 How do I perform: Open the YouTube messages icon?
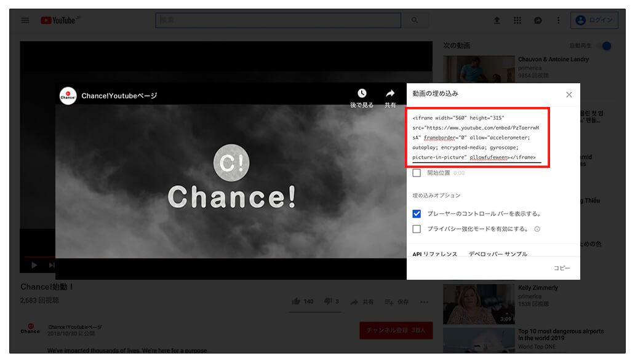pyautogui.click(x=538, y=20)
